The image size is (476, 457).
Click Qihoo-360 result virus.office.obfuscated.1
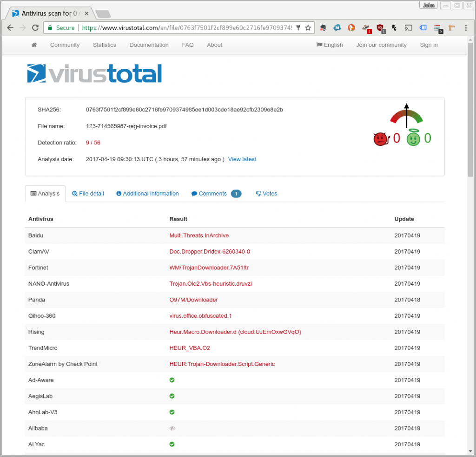coord(200,316)
